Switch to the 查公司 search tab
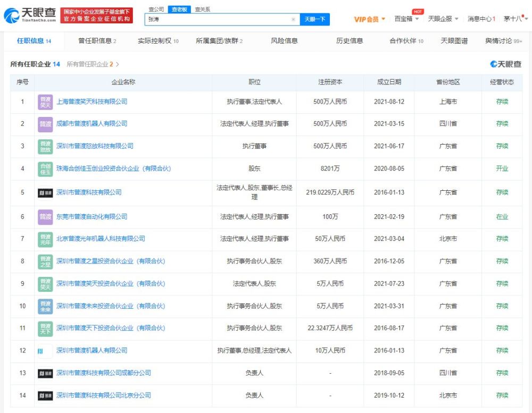Image resolution: width=532 pixels, height=413 pixels. click(x=156, y=9)
